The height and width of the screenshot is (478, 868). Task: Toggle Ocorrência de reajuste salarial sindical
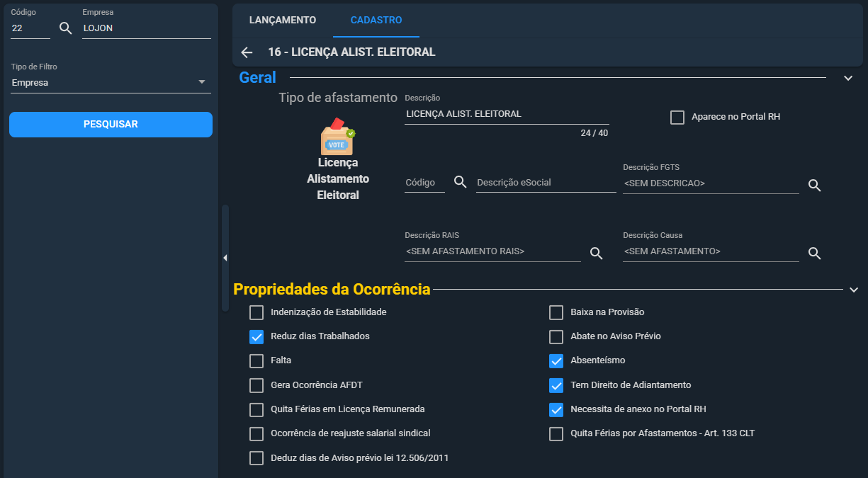(x=257, y=434)
